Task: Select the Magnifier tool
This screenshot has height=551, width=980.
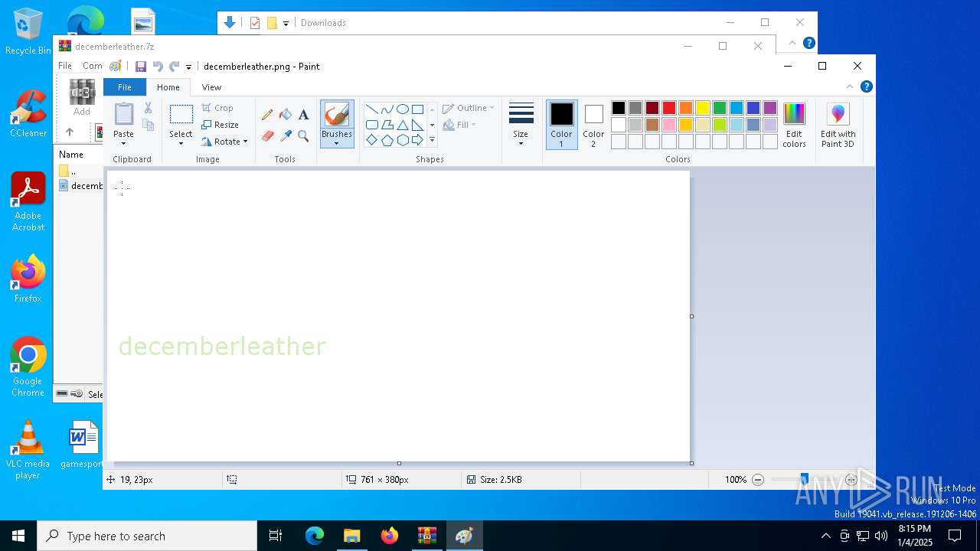Action: coord(303,136)
